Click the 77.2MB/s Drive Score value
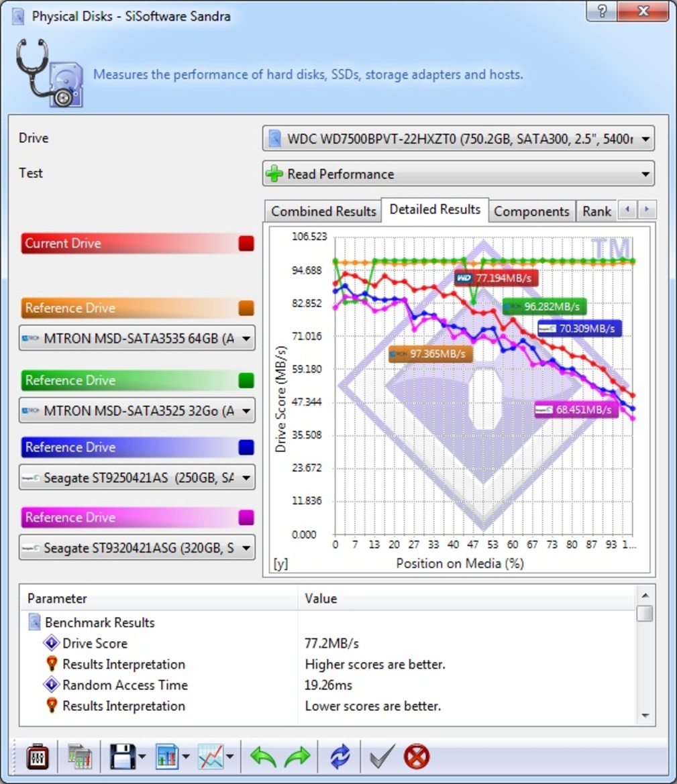Image resolution: width=677 pixels, height=784 pixels. tap(331, 644)
